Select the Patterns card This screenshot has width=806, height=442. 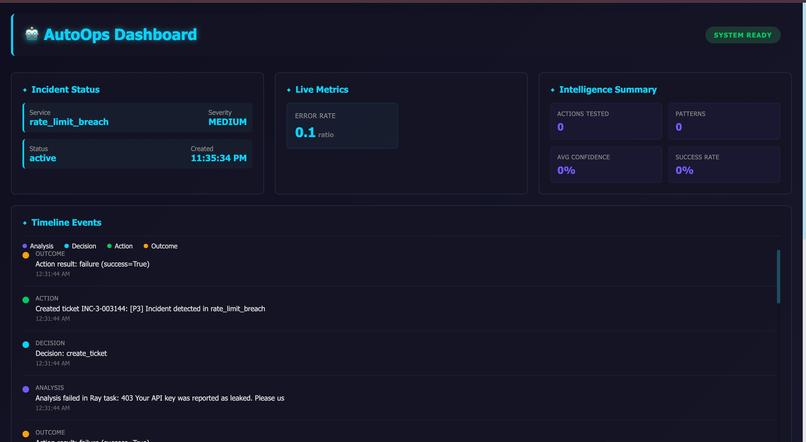pos(724,121)
